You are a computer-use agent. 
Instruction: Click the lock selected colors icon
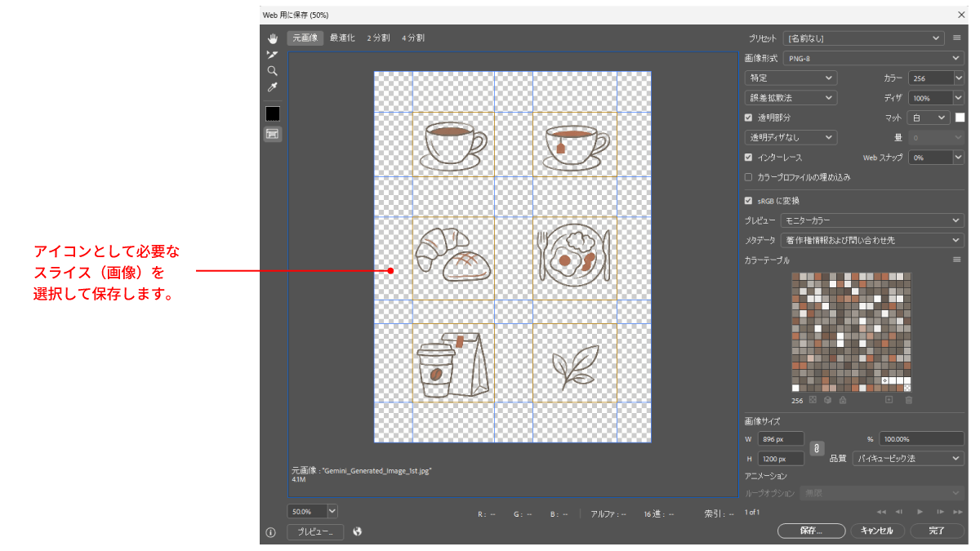(x=842, y=400)
